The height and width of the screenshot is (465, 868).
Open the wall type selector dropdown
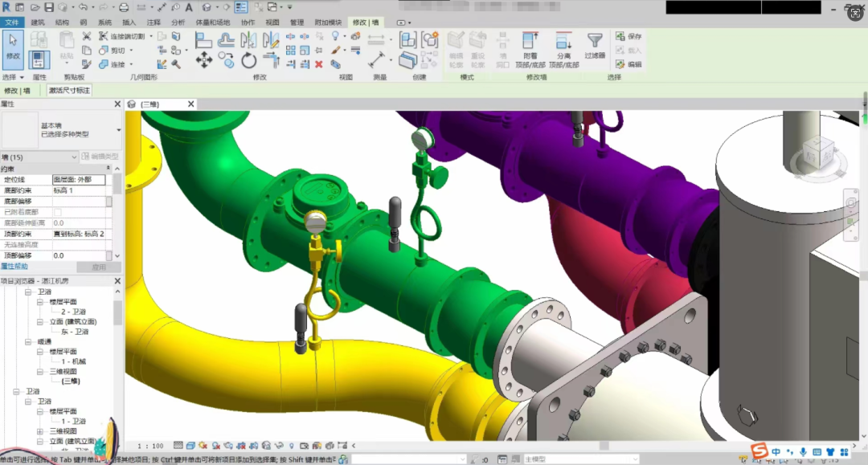click(x=118, y=130)
